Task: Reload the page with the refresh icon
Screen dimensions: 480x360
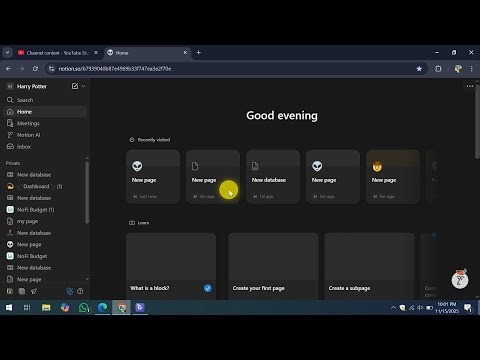Action: 35,69
